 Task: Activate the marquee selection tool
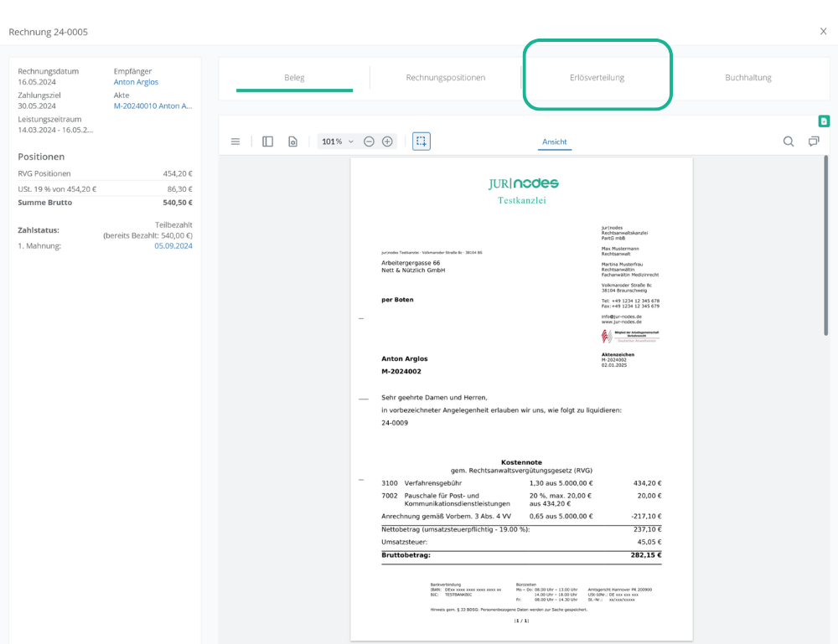422,142
